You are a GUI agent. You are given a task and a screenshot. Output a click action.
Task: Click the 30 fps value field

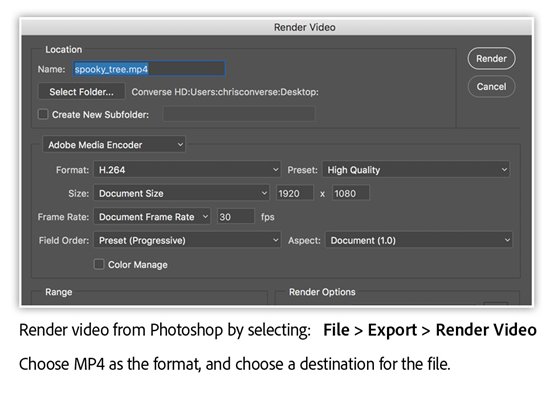click(x=236, y=217)
